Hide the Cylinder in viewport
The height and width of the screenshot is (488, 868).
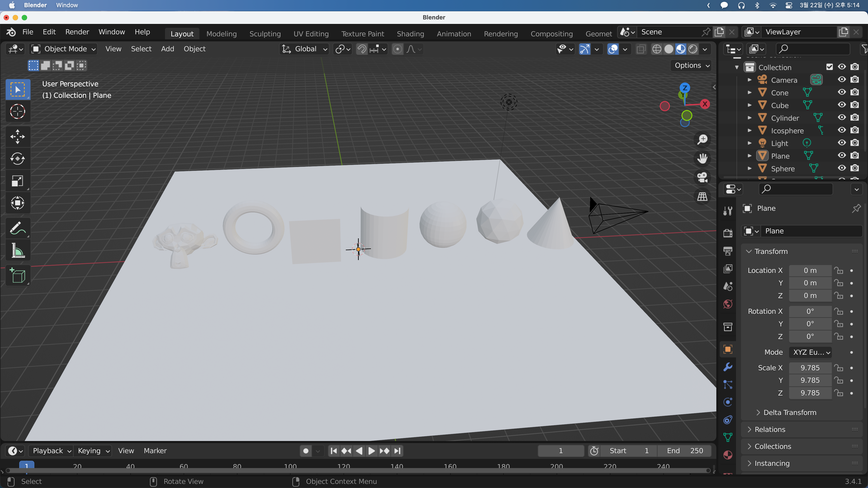click(x=842, y=117)
